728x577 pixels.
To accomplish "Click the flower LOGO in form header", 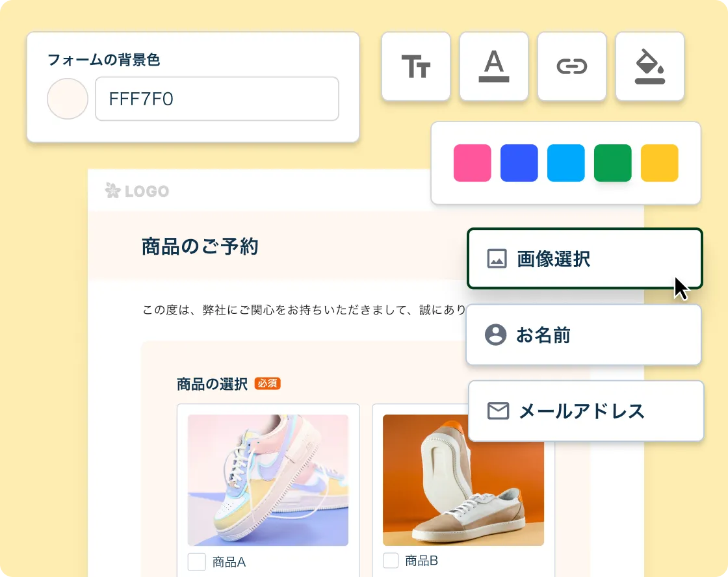I will [137, 190].
